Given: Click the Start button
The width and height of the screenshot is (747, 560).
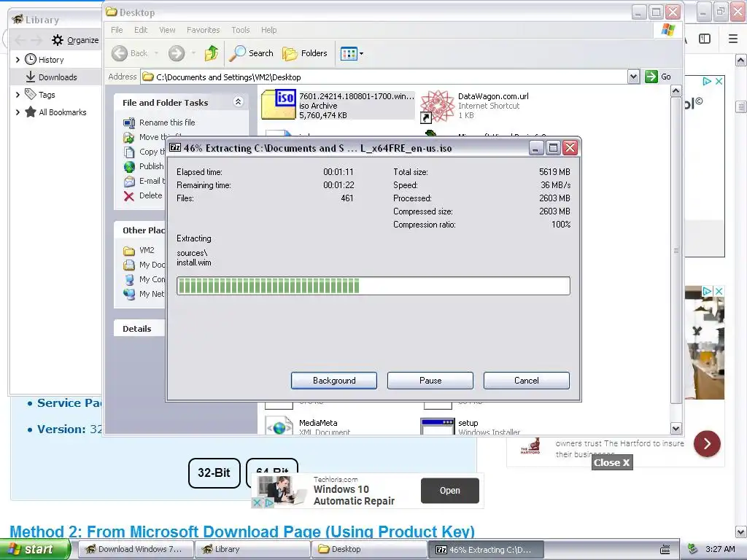Looking at the screenshot, I should click(35, 549).
